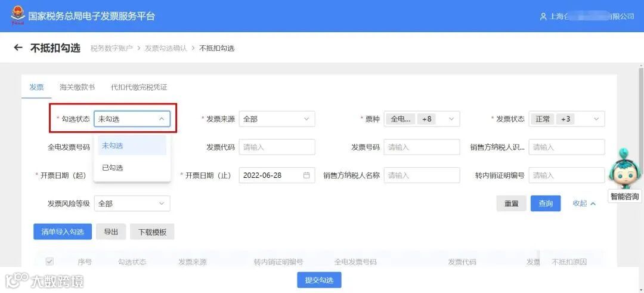Collapse the filters with 收起
The image size is (644, 293).
[x=584, y=203]
